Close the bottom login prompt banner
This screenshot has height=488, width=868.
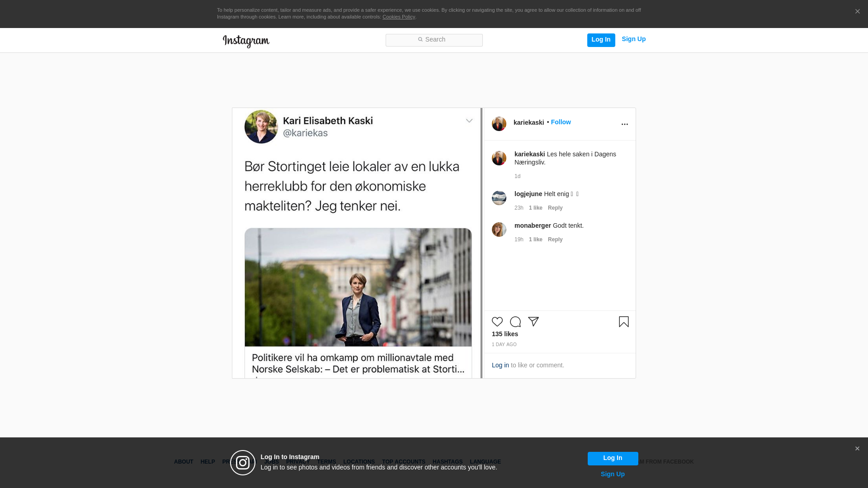(x=857, y=449)
